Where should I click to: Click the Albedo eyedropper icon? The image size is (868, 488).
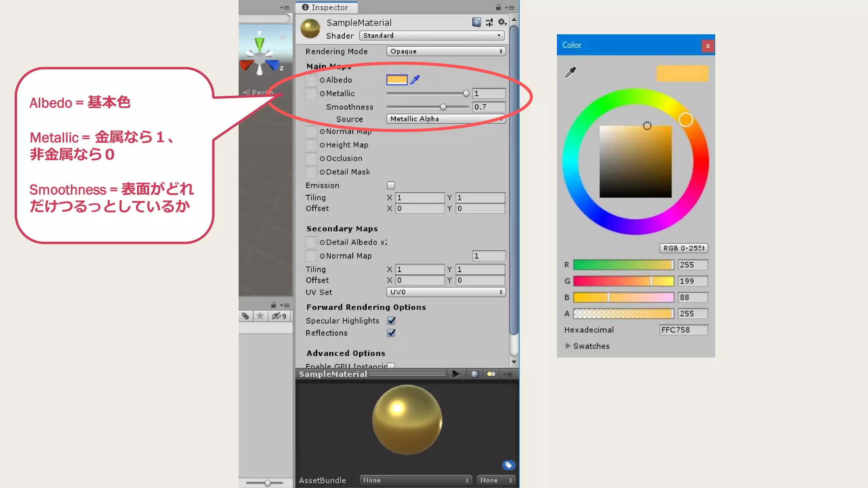[415, 80]
